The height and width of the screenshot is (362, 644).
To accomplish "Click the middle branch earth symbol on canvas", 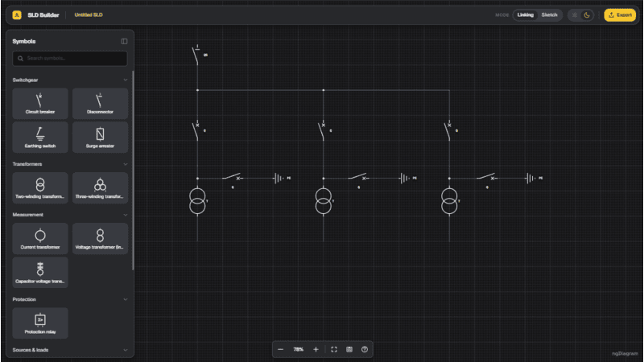I will [406, 178].
